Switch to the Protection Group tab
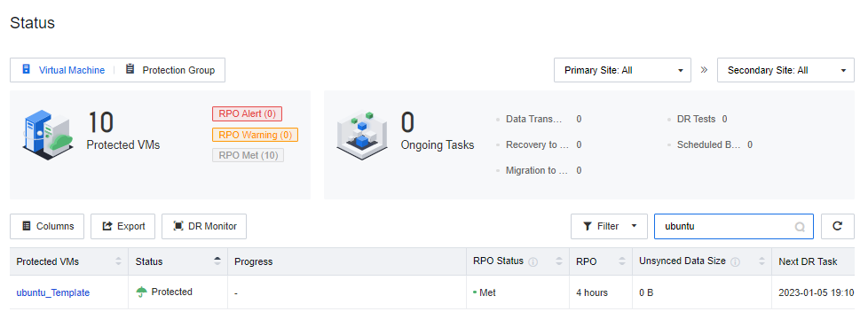The height and width of the screenshot is (335, 868). click(170, 70)
